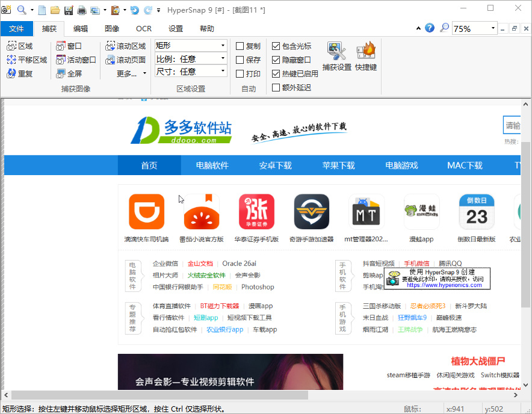This screenshot has width=532, height=414.
Task: Collapse the ribbon with up arrow
Action: 418,28
